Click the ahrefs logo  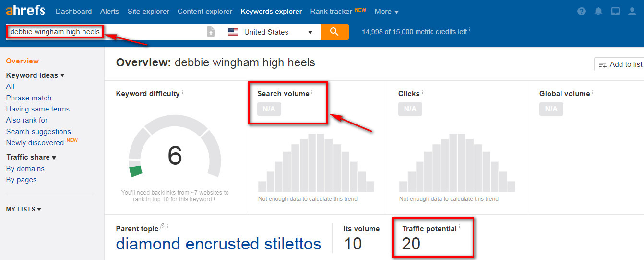pyautogui.click(x=25, y=11)
